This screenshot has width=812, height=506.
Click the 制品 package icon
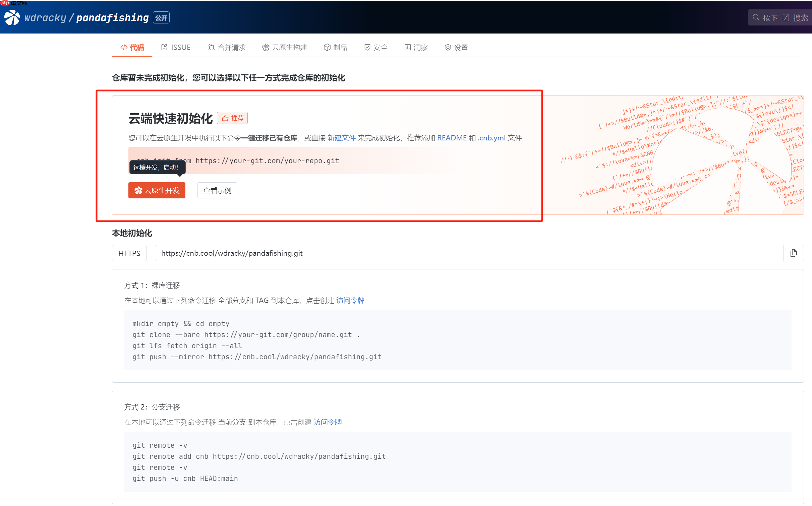(x=327, y=47)
